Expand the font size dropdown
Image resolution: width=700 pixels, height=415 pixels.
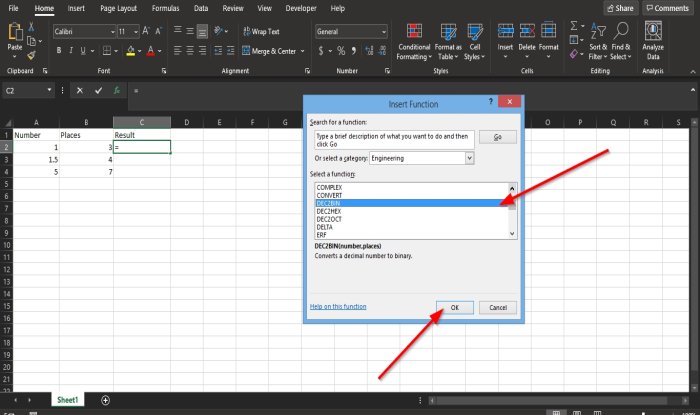pyautogui.click(x=135, y=32)
